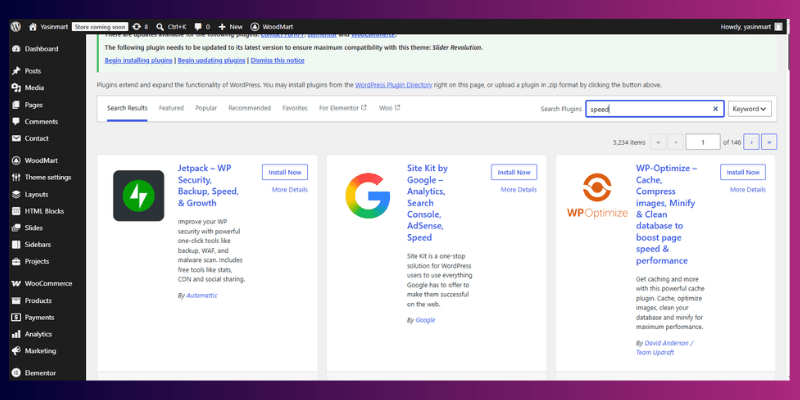Open Theme settings in sidebar
The width and height of the screenshot is (800, 400).
tap(47, 178)
